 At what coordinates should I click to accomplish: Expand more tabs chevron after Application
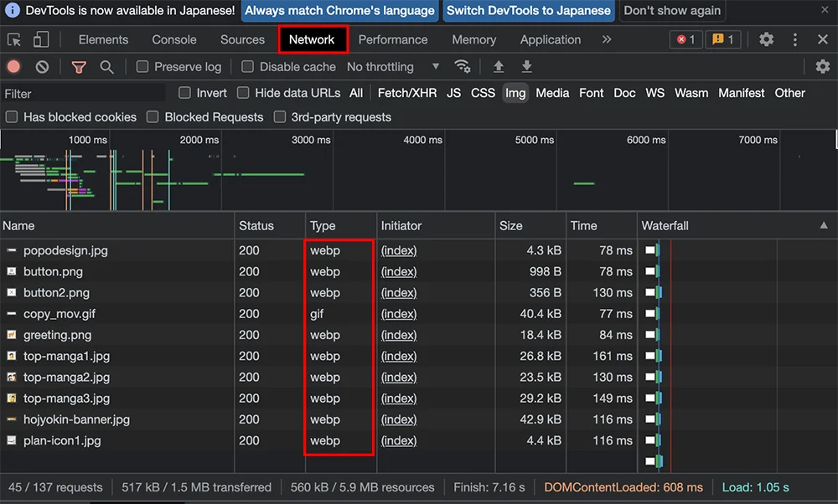pyautogui.click(x=607, y=39)
